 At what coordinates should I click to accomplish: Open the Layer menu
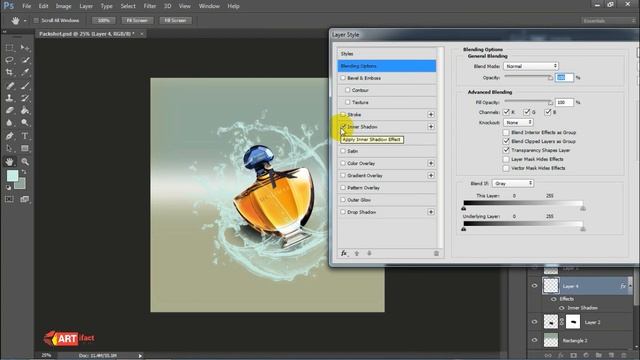tap(86, 6)
